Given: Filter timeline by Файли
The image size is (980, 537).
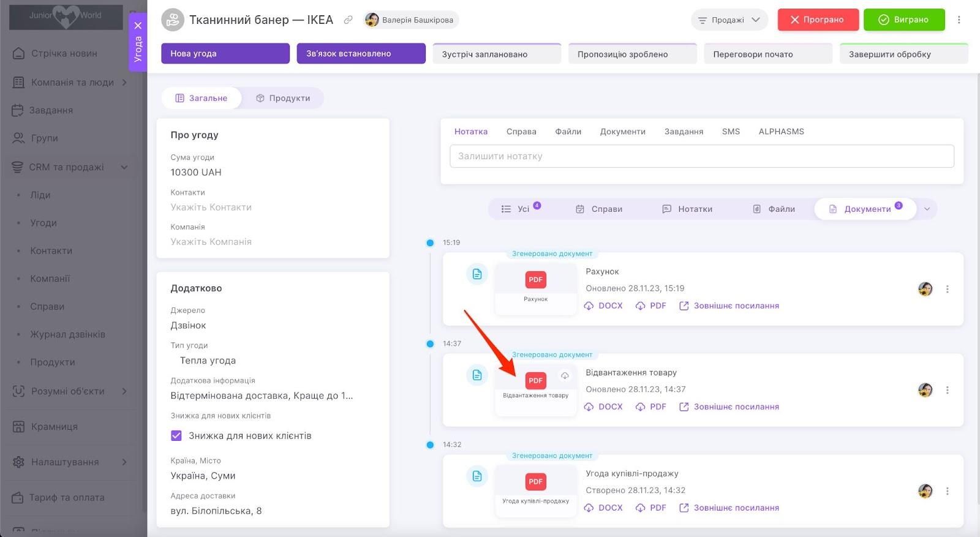Looking at the screenshot, I should tap(774, 209).
